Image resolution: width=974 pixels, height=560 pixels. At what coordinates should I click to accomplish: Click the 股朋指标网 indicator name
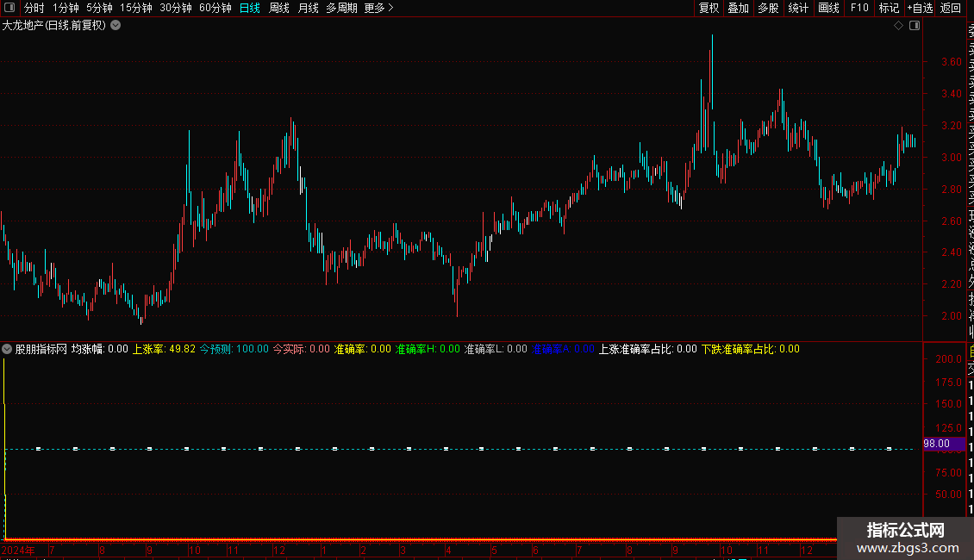41,349
